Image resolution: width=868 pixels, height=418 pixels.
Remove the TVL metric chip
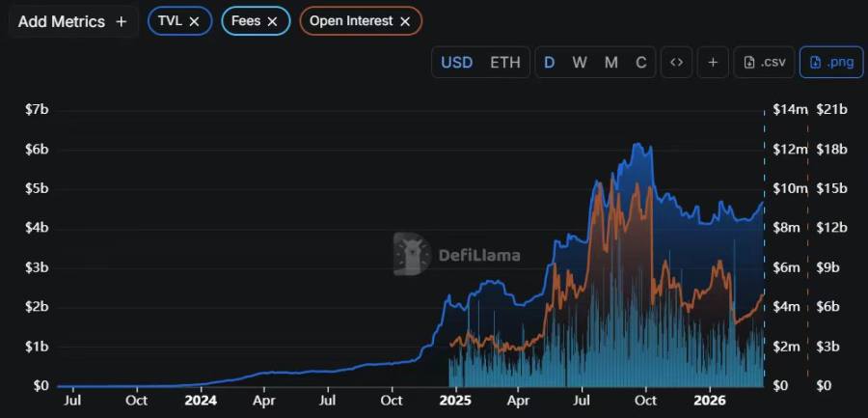click(195, 20)
